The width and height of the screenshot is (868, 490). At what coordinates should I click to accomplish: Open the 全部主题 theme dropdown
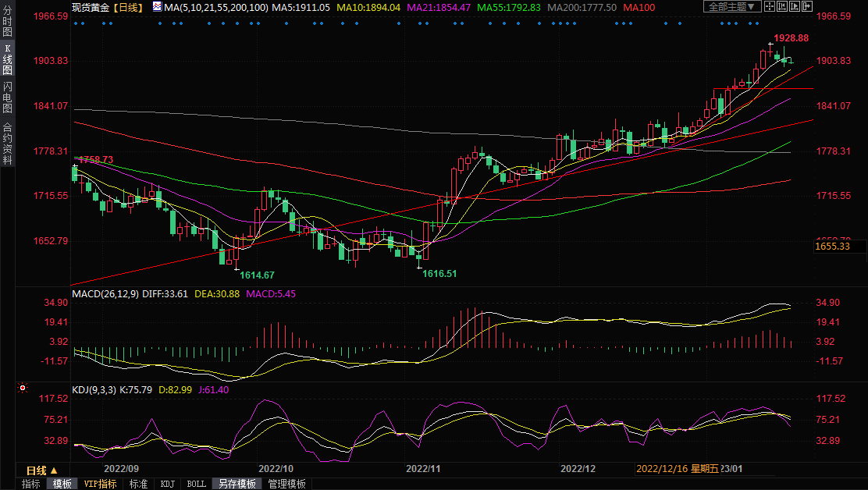(731, 7)
